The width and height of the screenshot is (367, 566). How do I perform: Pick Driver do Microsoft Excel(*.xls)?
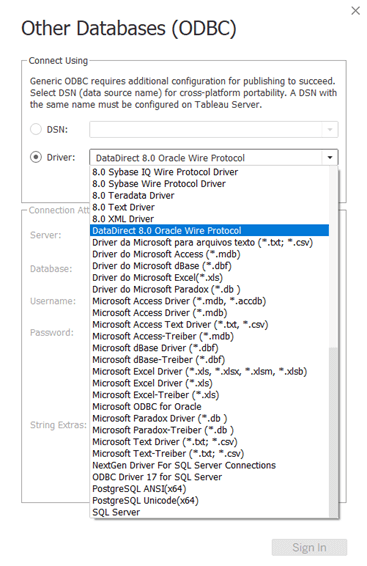(209, 278)
